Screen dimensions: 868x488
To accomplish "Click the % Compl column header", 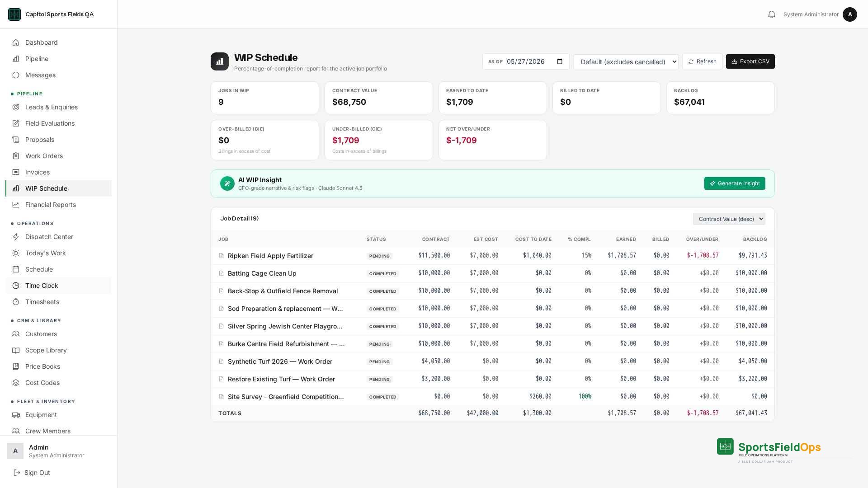I will pyautogui.click(x=579, y=239).
